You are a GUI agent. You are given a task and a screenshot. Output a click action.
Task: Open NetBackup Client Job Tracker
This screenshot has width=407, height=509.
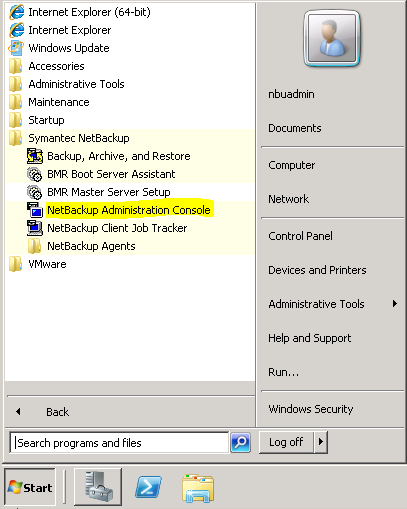coord(117,228)
